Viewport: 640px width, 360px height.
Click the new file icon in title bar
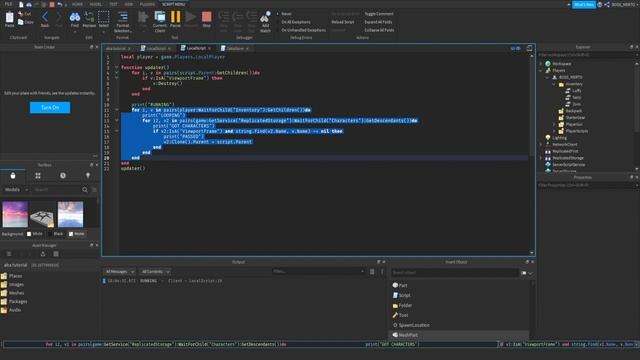point(21,4)
